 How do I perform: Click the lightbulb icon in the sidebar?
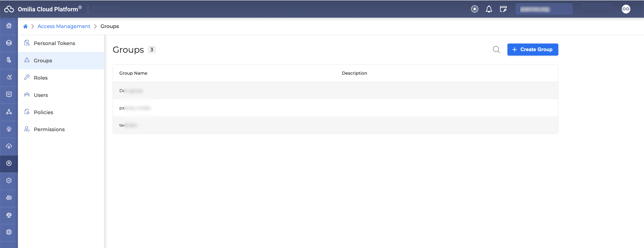point(9,129)
